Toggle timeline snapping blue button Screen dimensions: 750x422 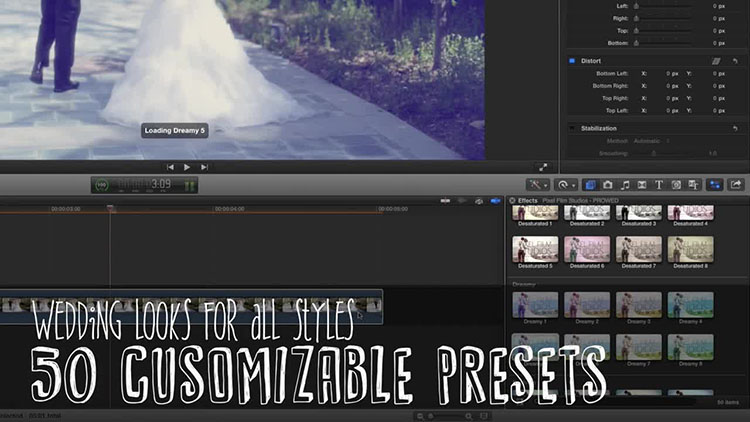click(496, 201)
